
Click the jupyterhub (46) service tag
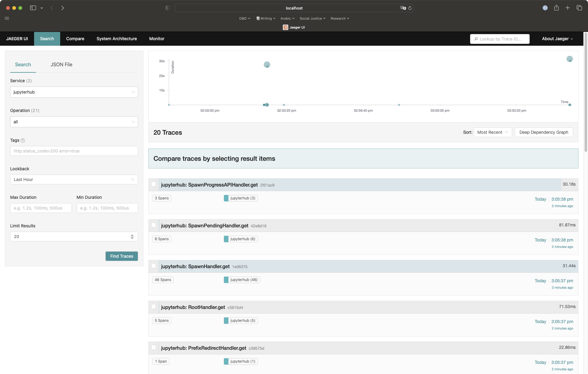[x=242, y=280]
